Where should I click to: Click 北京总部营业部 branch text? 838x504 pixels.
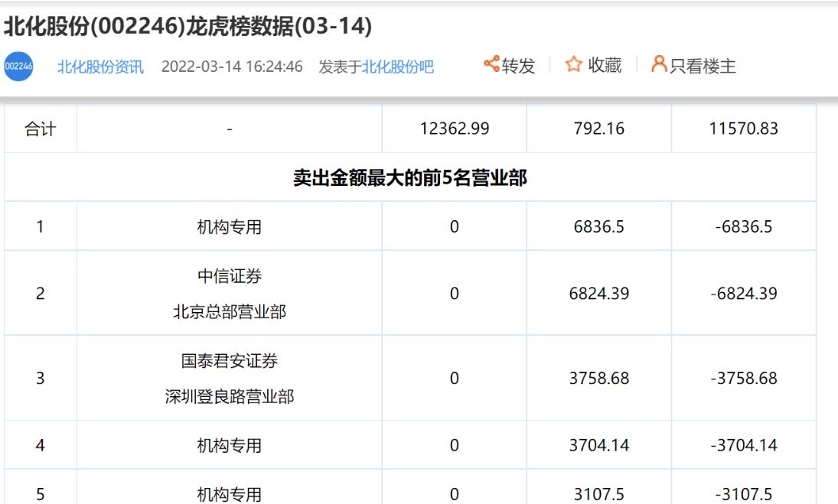[230, 311]
